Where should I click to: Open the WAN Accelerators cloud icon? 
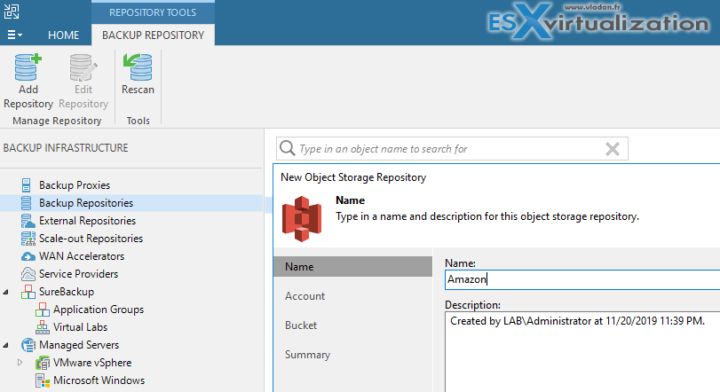(x=28, y=257)
